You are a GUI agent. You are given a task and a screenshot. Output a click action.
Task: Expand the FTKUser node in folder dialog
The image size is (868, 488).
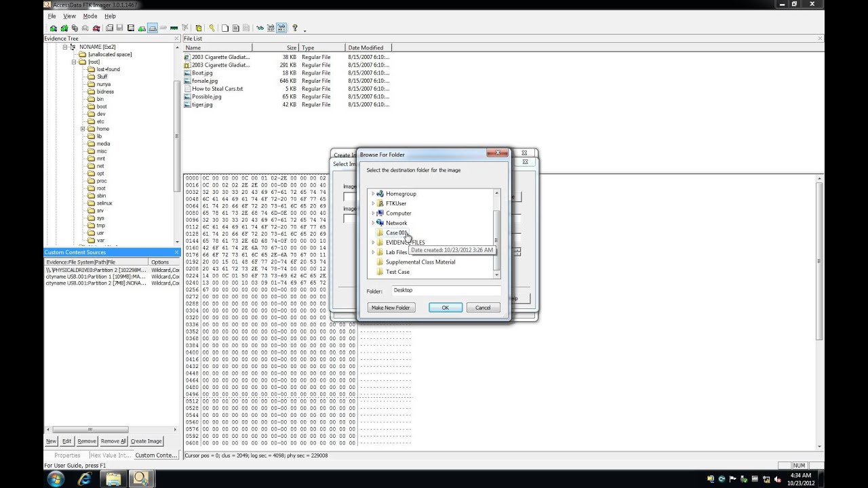click(x=373, y=203)
